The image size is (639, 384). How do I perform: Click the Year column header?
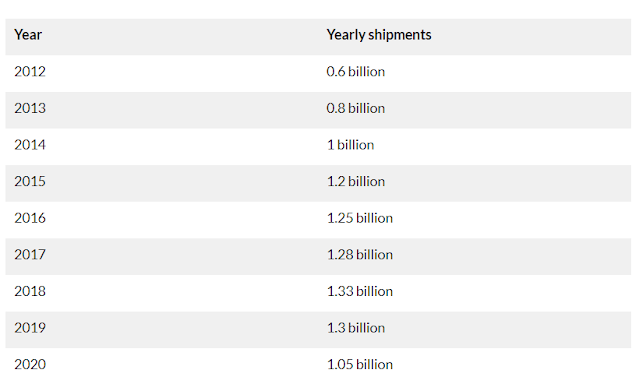(28, 35)
